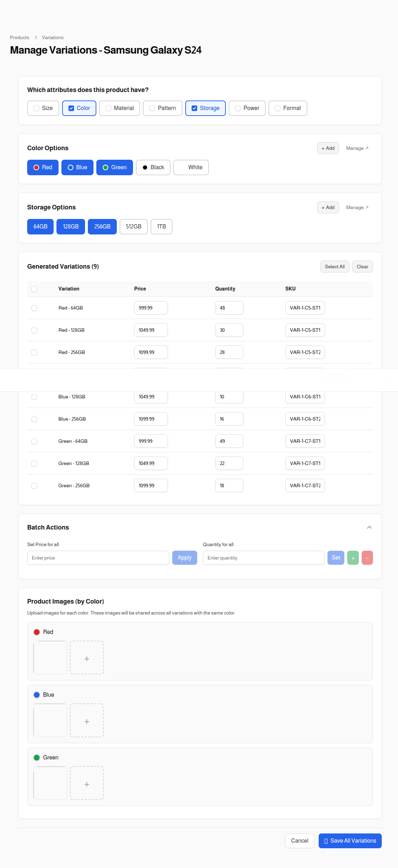Click the green plus quantity button

pos(353,558)
